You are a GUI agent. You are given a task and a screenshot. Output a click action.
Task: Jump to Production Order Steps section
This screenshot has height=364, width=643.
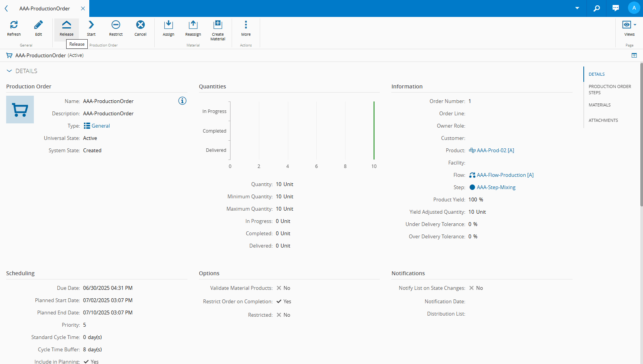[x=610, y=90]
